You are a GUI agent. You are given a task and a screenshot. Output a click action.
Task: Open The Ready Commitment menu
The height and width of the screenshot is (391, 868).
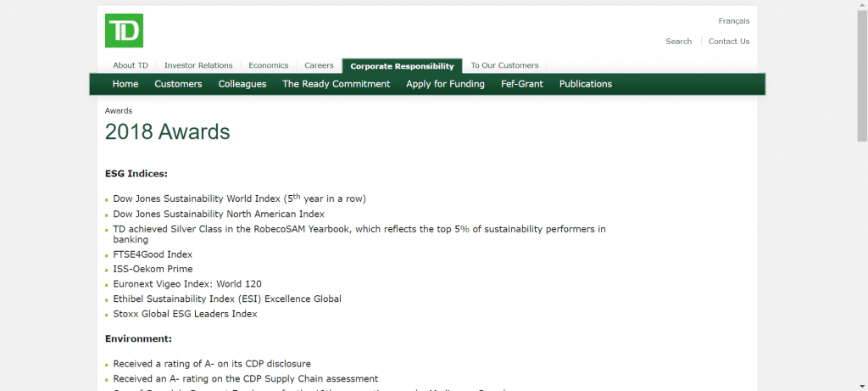click(336, 84)
